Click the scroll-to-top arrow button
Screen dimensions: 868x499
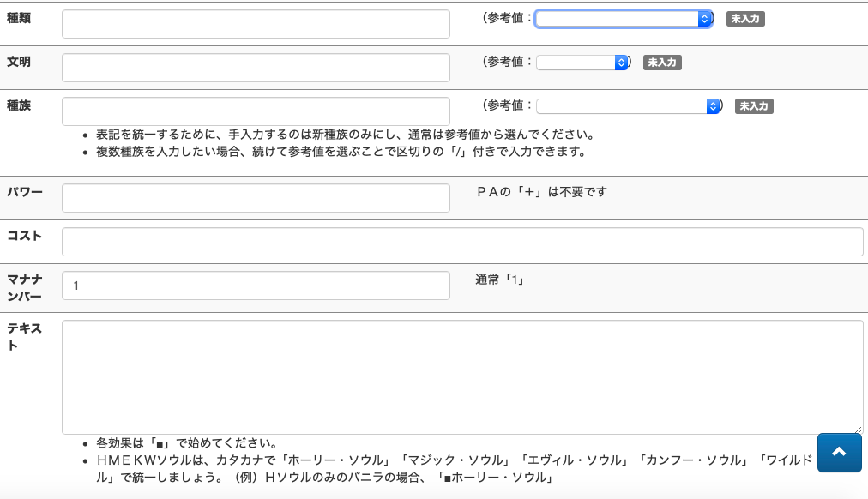[839, 453]
